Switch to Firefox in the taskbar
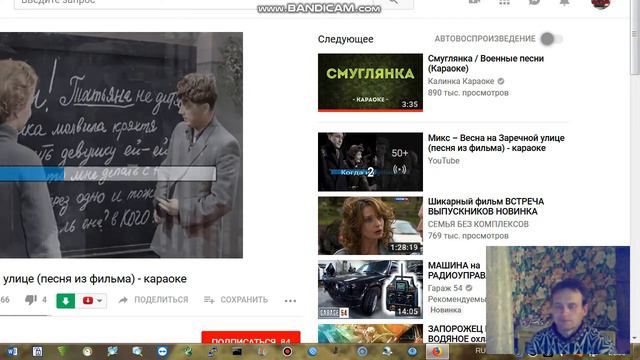 pyautogui.click(x=437, y=351)
